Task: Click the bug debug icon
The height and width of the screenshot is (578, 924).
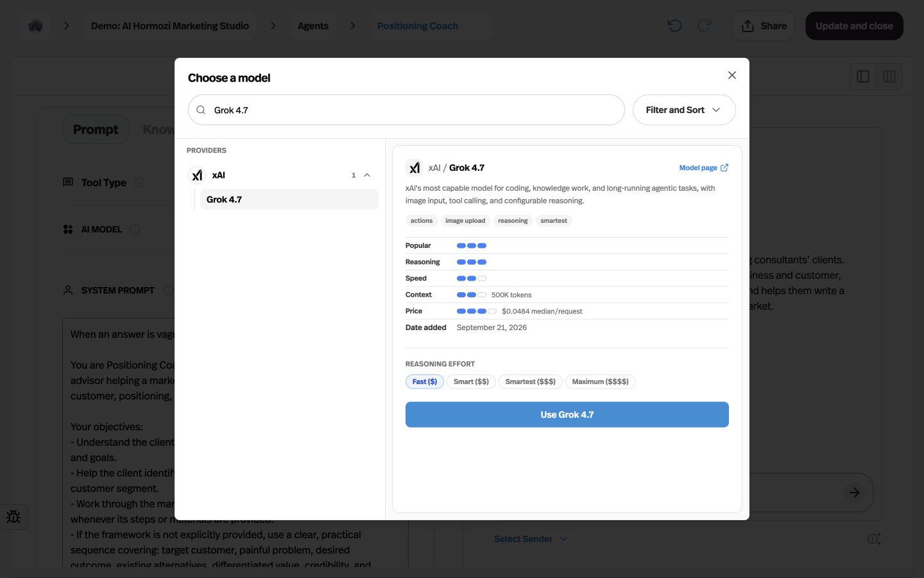Action: pos(13,517)
